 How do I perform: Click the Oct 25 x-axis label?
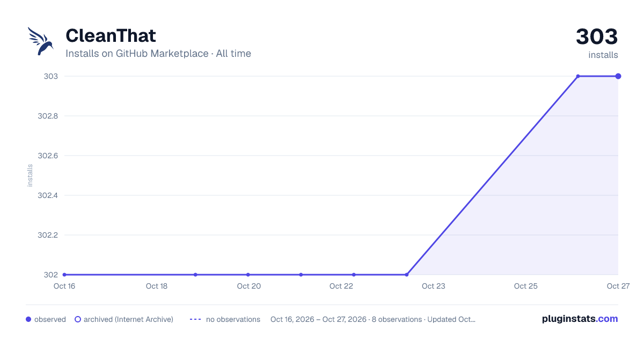click(x=526, y=286)
